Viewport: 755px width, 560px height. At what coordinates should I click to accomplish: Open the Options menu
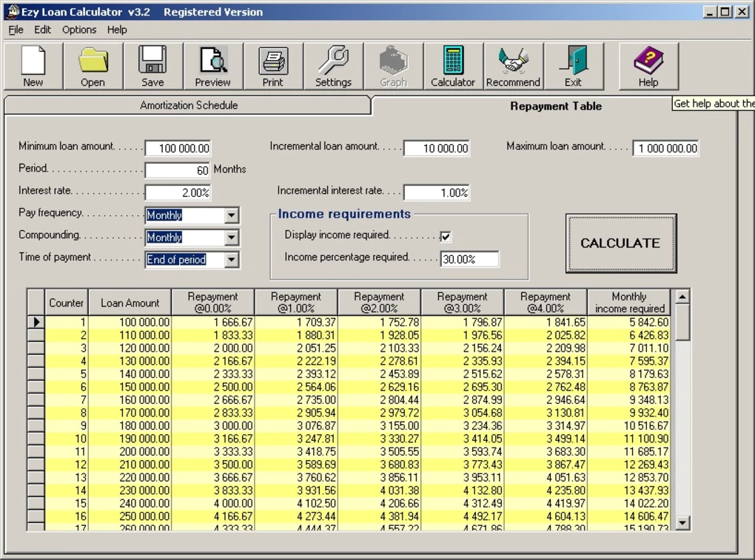(78, 30)
